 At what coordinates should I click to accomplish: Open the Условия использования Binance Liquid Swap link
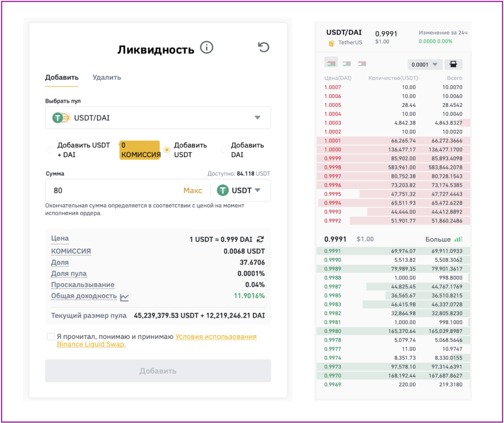(157, 340)
